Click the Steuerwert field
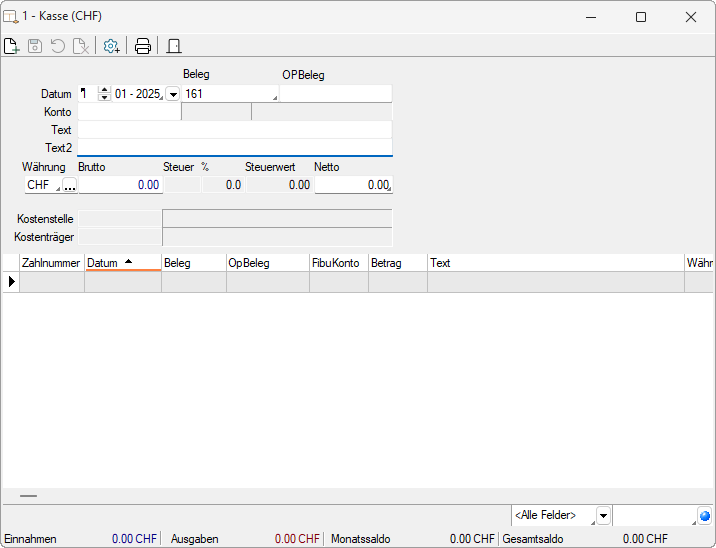Viewport: 716px width, 548px height. pyautogui.click(x=280, y=185)
